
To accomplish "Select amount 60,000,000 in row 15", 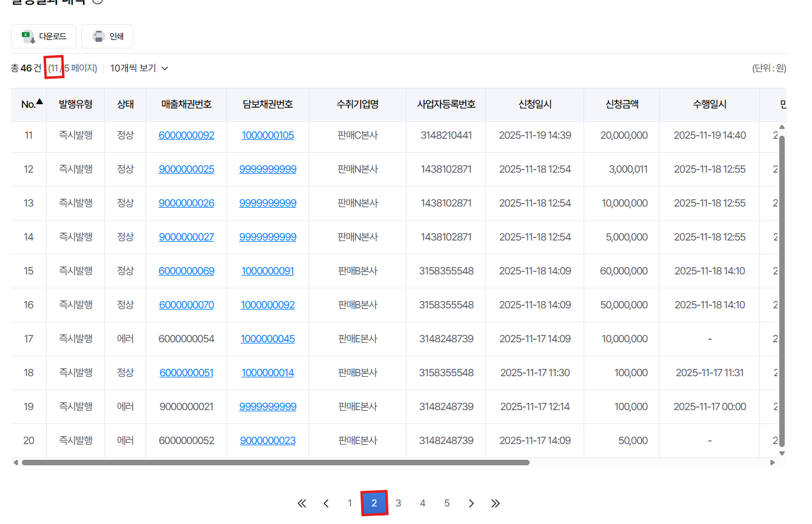I will [x=624, y=271].
